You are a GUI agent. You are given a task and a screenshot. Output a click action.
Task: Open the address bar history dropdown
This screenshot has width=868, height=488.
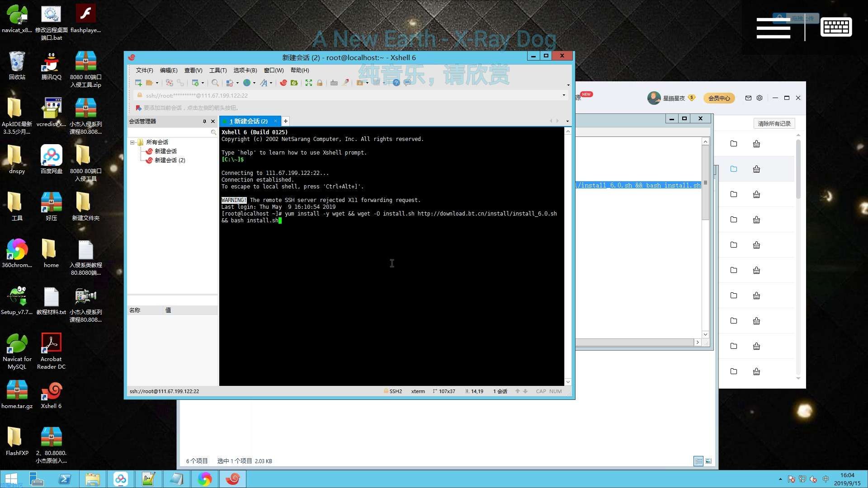click(x=564, y=95)
